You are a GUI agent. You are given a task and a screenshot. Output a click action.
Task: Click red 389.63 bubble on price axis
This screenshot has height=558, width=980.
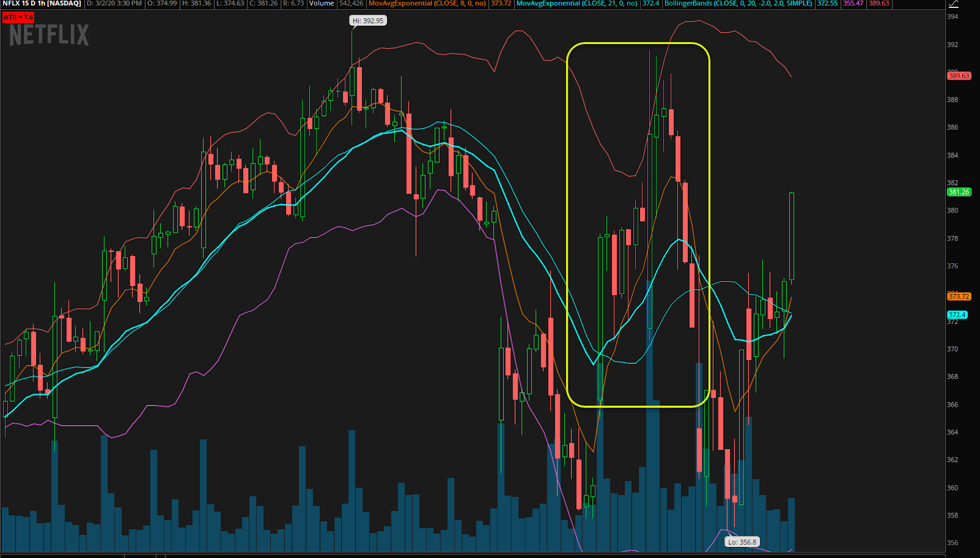(x=959, y=76)
